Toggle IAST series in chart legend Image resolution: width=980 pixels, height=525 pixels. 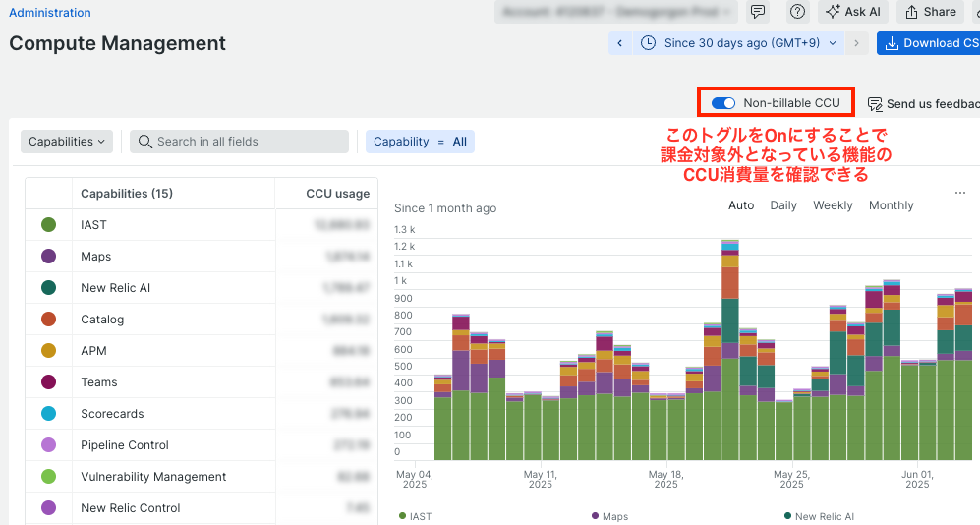[416, 516]
